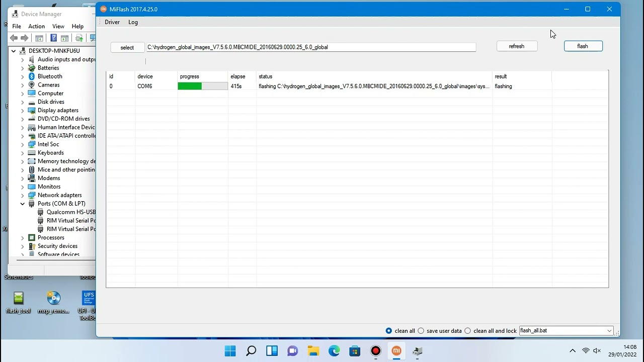Click Scan for hardware changes icon in Device Manager
This screenshot has height=362, width=644.
tap(79, 38)
